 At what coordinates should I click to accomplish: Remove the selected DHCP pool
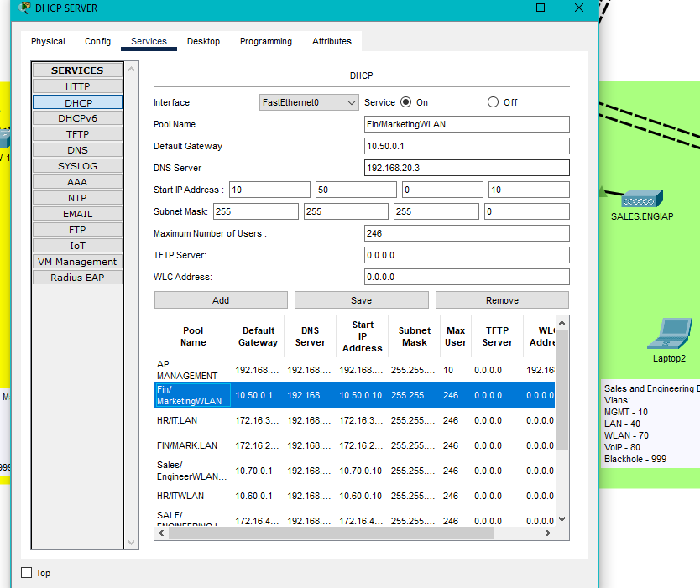(502, 300)
